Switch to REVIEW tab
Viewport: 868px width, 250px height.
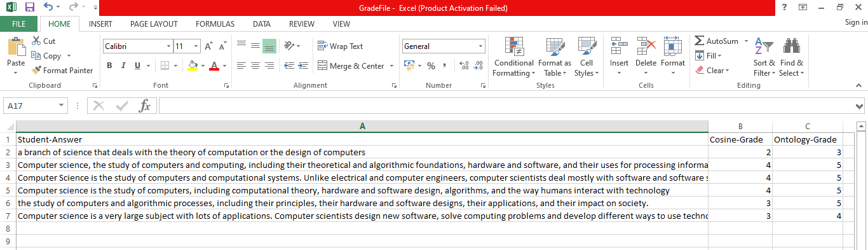point(302,24)
